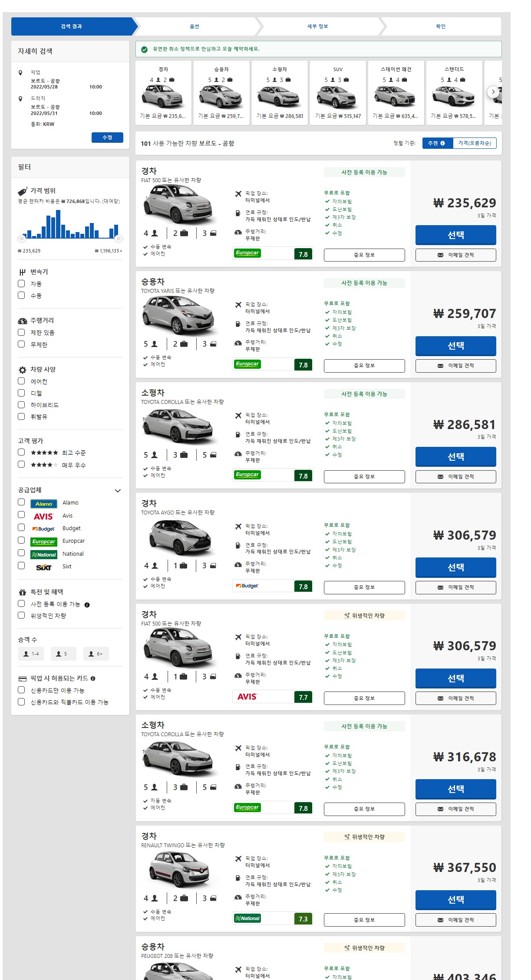This screenshot has width=531, height=980.
Task: Check the 제한 있음 mileage filter
Action: 21,332
